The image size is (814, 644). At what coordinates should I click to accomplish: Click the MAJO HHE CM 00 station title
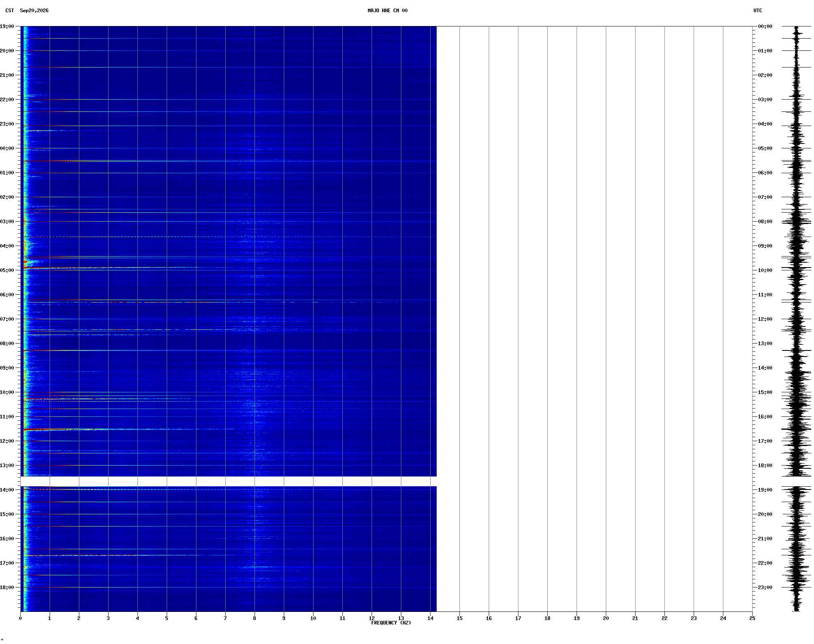(387, 11)
